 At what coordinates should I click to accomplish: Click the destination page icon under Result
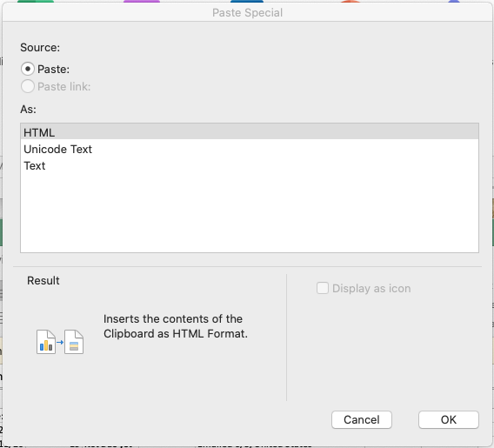(x=74, y=342)
